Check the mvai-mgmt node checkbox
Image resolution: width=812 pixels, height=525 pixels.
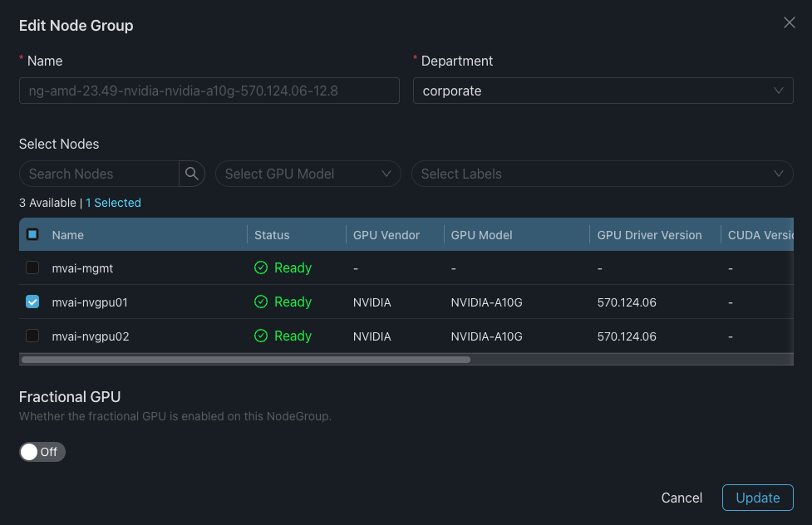click(32, 268)
